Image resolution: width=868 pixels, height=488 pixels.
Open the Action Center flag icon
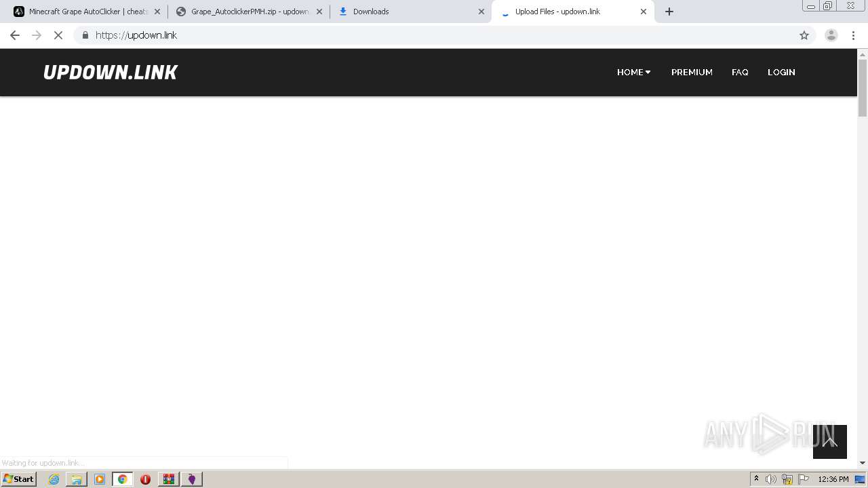click(x=804, y=479)
